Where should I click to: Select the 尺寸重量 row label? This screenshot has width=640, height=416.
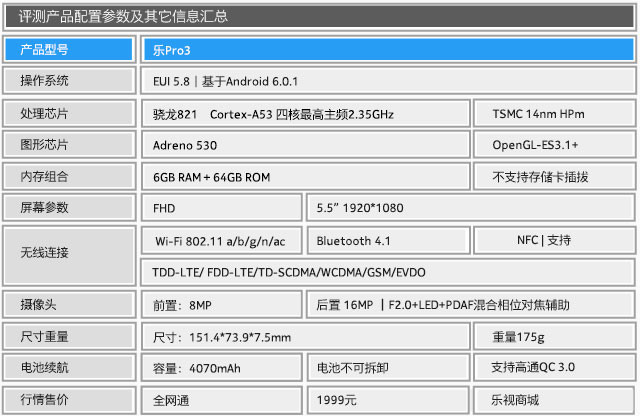click(x=69, y=336)
